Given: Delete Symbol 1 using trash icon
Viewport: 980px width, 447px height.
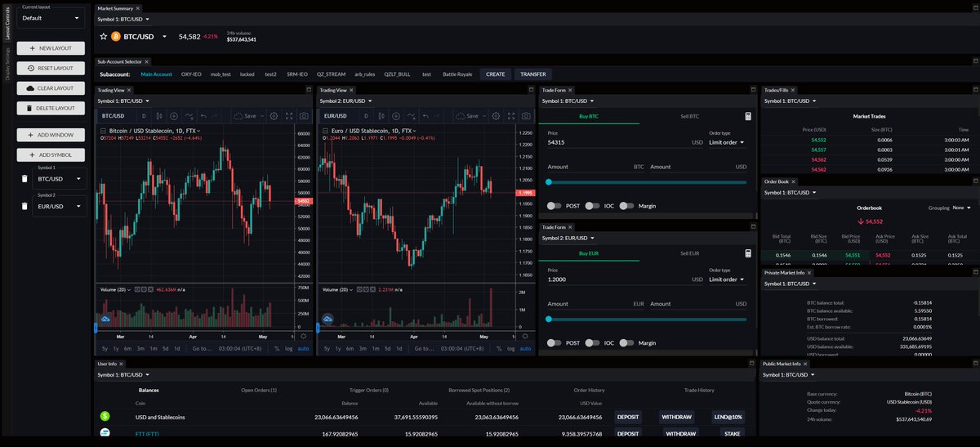Looking at the screenshot, I should click(24, 179).
